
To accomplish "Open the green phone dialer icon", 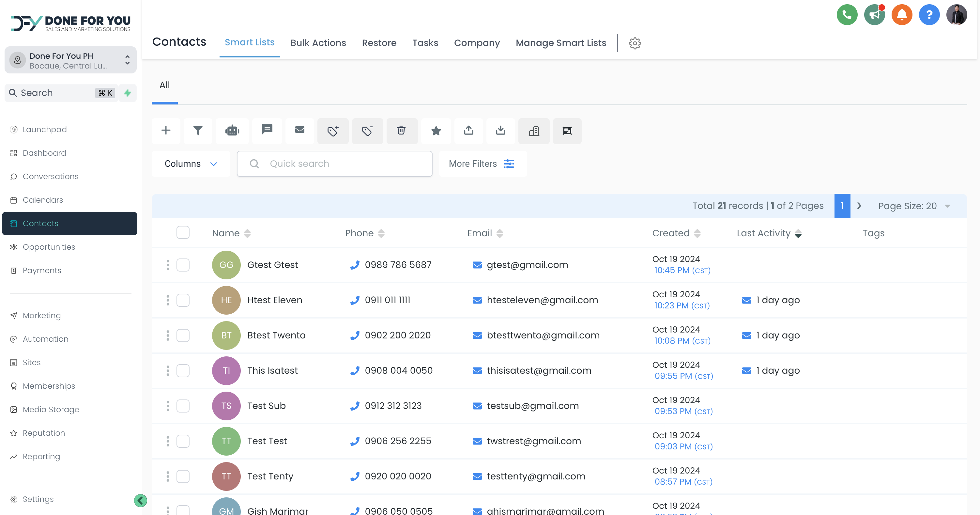I will [847, 15].
